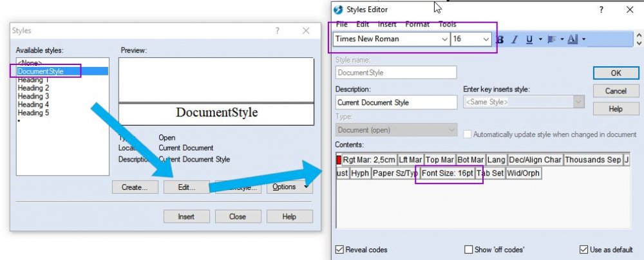This screenshot has width=644, height=260.
Task: Open the Format menu
Action: 417,24
